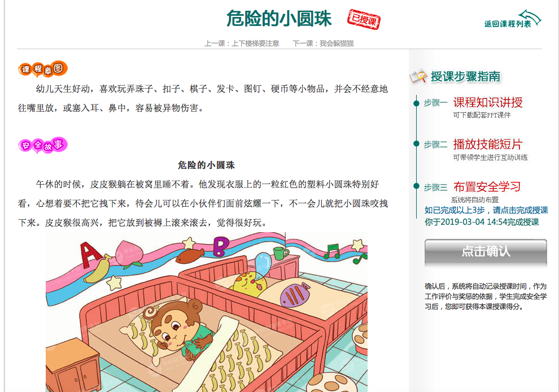Click the step two timeline dot
The image size is (559, 392).
[416, 143]
